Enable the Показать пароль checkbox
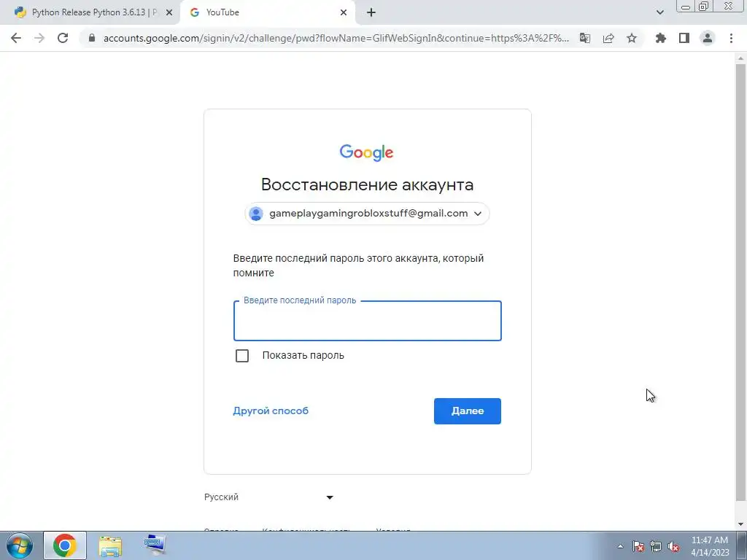This screenshot has height=560, width=747. [242, 356]
